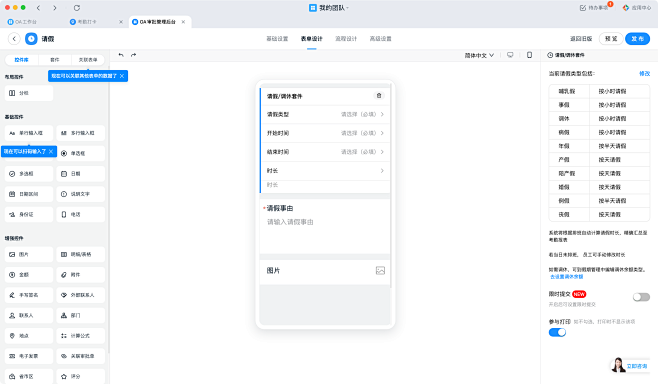Add the 关联审批单 linked approval widget
The height and width of the screenshot is (384, 658).
pyautogui.click(x=81, y=356)
